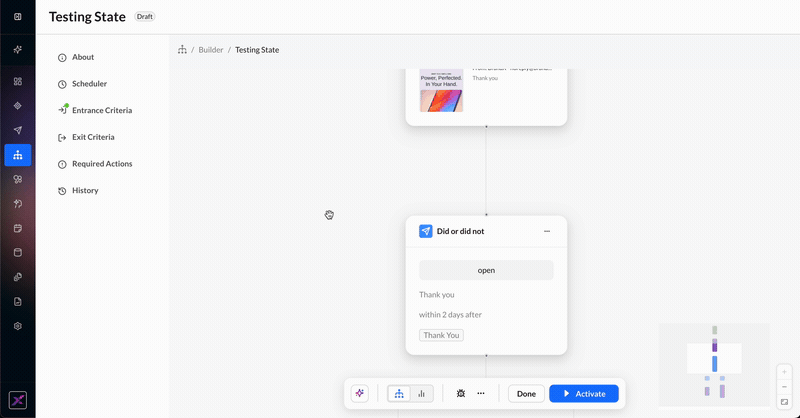The width and height of the screenshot is (800, 418).
Task: Click the Done button
Action: click(526, 394)
